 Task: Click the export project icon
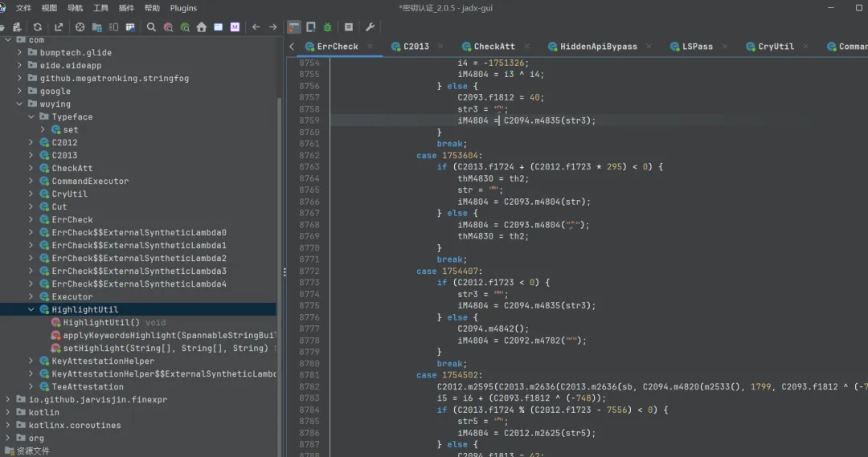point(59,27)
